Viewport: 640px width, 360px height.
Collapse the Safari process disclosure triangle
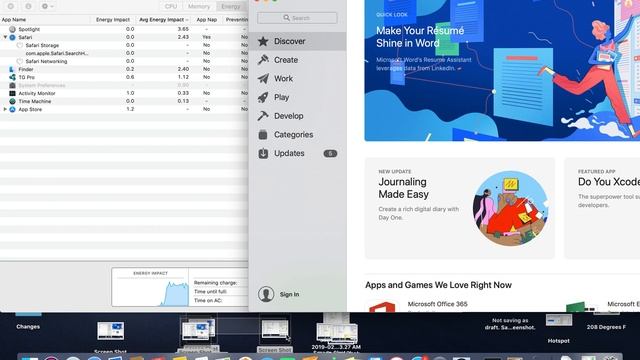coord(5,37)
